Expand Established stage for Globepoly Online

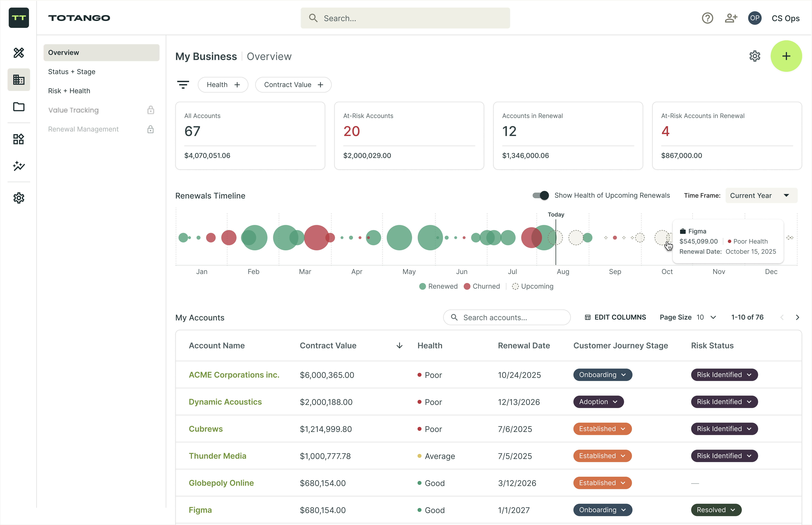602,483
